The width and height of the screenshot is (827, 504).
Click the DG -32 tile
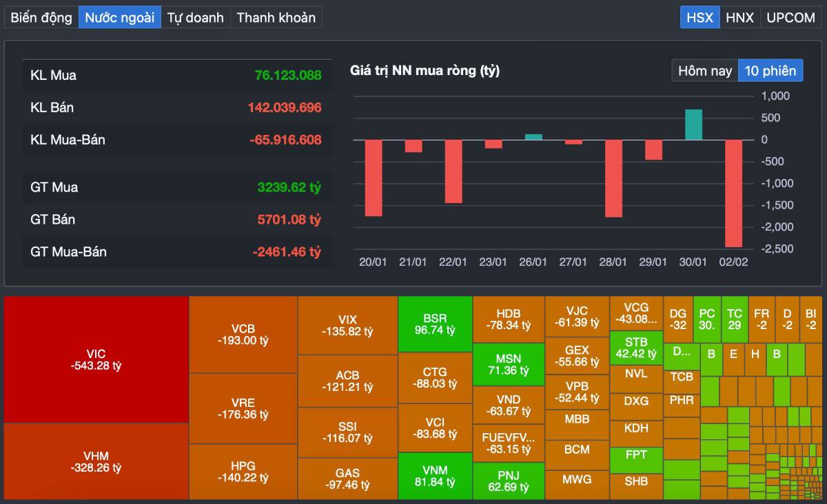678,319
